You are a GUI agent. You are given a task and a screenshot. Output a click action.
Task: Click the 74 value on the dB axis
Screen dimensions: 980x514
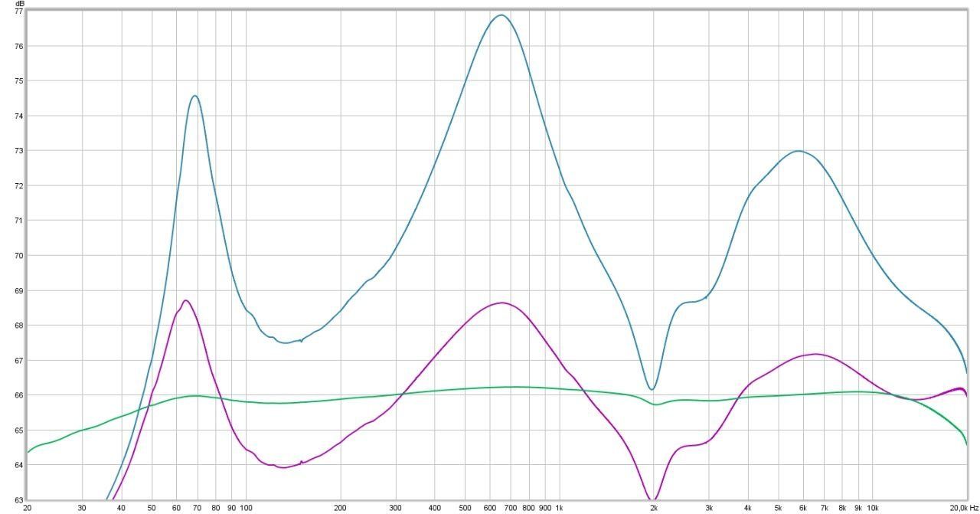point(19,116)
